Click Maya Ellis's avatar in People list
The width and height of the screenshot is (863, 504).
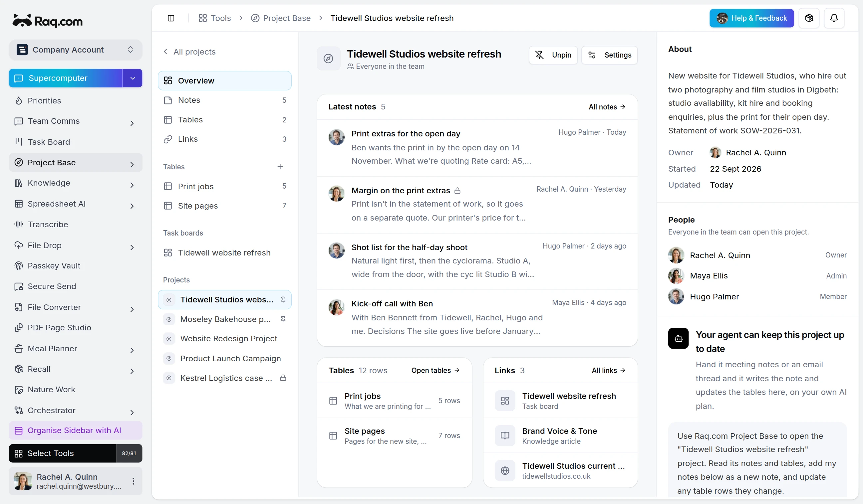click(x=676, y=276)
